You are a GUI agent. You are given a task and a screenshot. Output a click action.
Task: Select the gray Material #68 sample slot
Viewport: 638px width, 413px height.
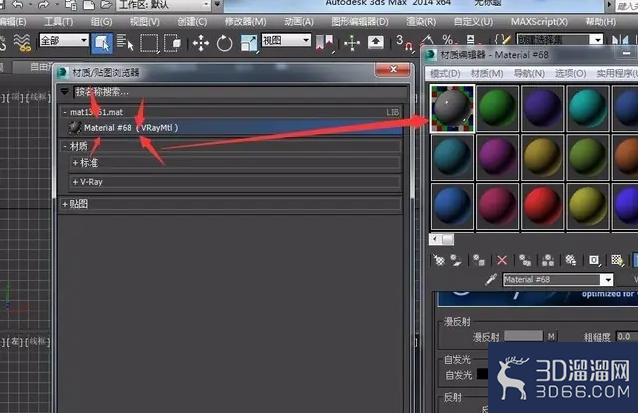(x=452, y=109)
